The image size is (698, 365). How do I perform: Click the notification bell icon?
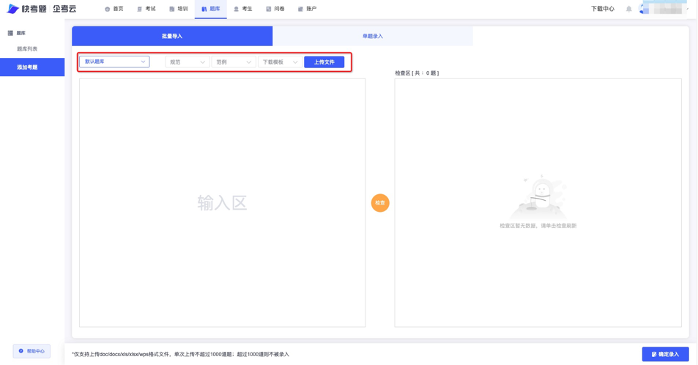click(x=629, y=9)
